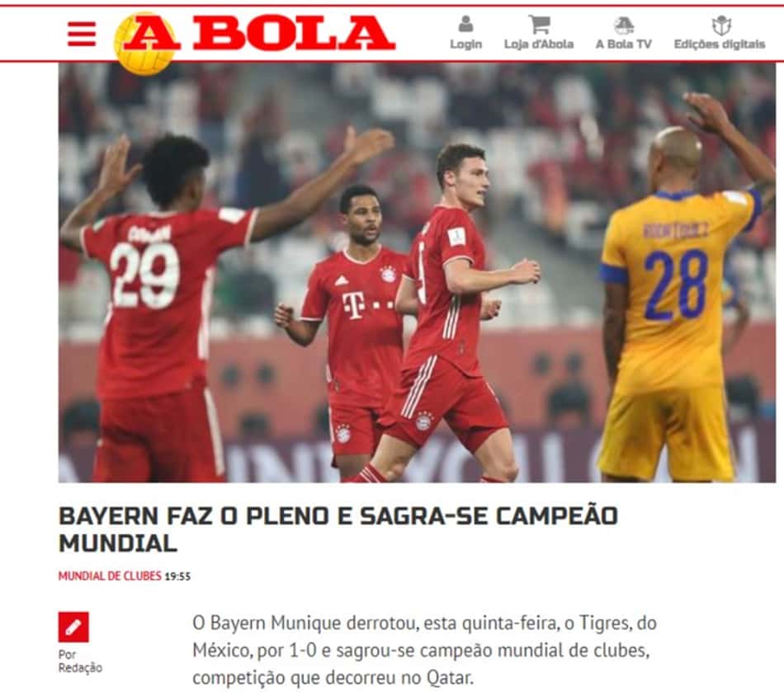The image size is (784, 692).
Task: Select the A Bola TV label
Action: (x=624, y=44)
